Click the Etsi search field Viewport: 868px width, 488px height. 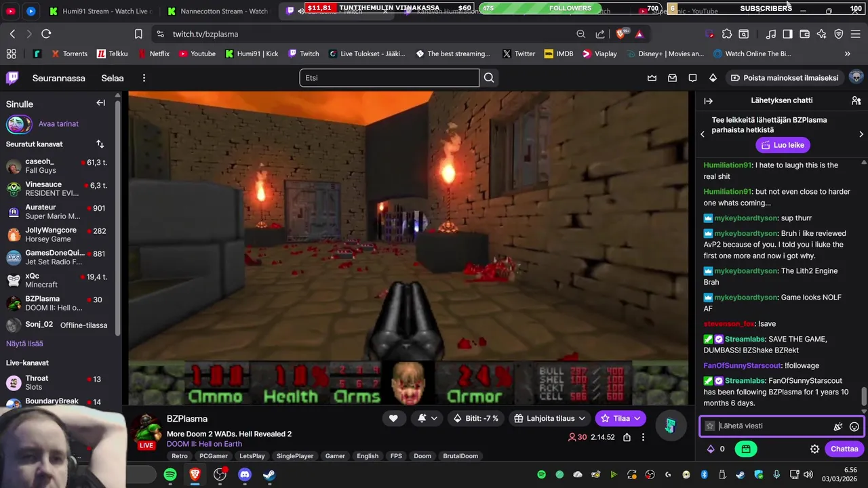[x=389, y=78]
